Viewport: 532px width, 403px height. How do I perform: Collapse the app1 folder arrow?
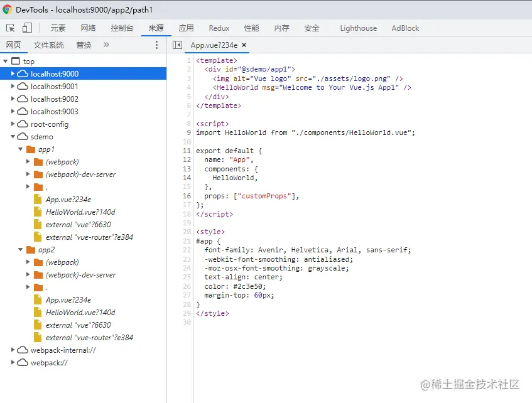click(20, 149)
